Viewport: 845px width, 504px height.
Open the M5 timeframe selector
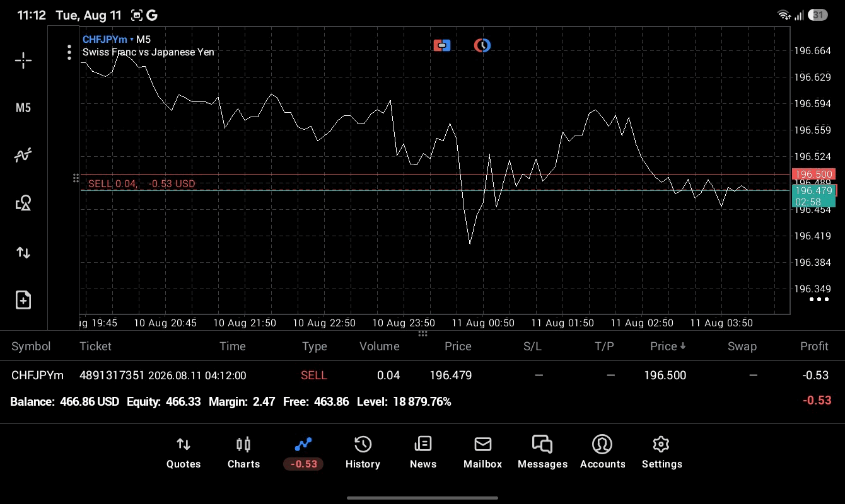pyautogui.click(x=23, y=108)
